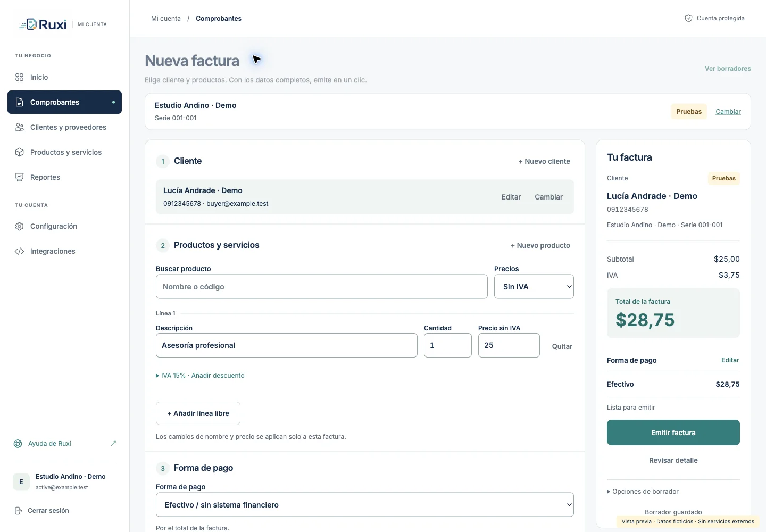Click the Clientes y proveedores people icon
The image size is (766, 532).
tap(19, 127)
